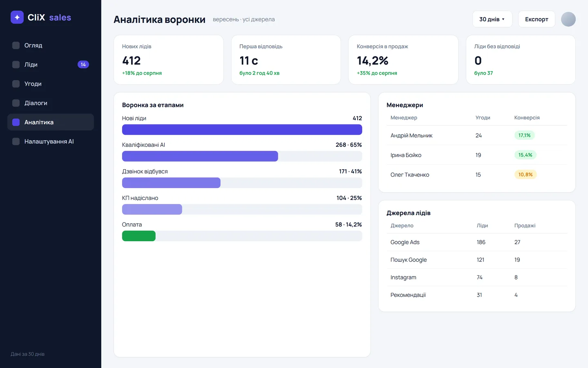Image resolution: width=588 pixels, height=368 pixels.
Task: Click the Ліди sidebar icon
Action: (x=16, y=65)
